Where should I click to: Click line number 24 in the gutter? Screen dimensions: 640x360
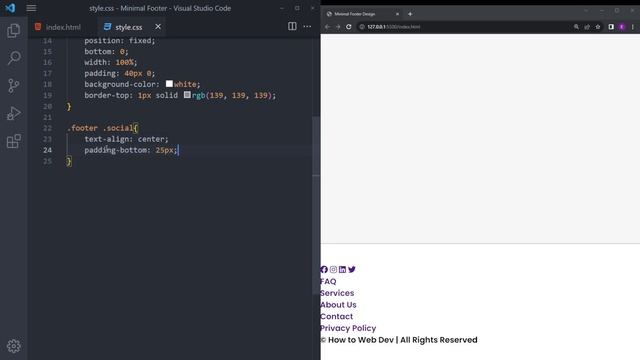click(x=47, y=150)
